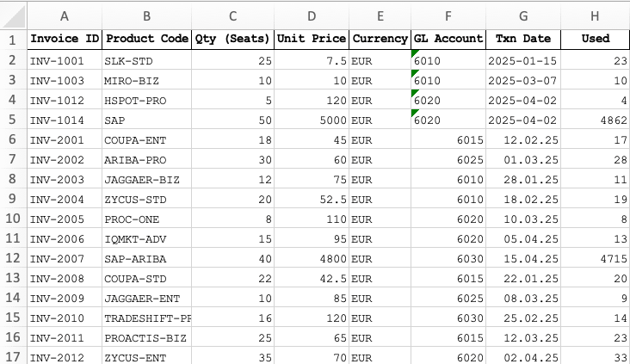The image size is (630, 364).
Task: Select row 1 header
Action: point(12,40)
